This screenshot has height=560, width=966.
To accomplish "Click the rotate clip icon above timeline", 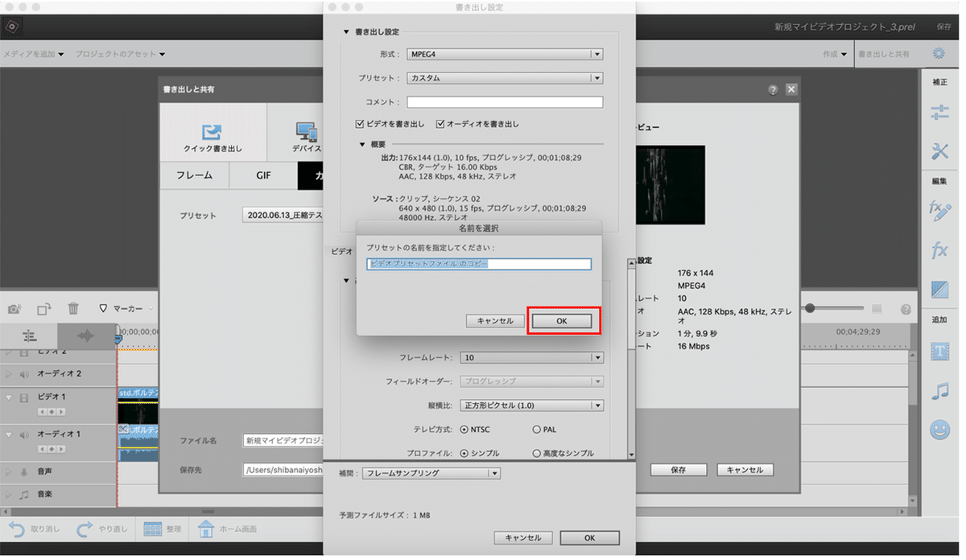I will tap(44, 308).
